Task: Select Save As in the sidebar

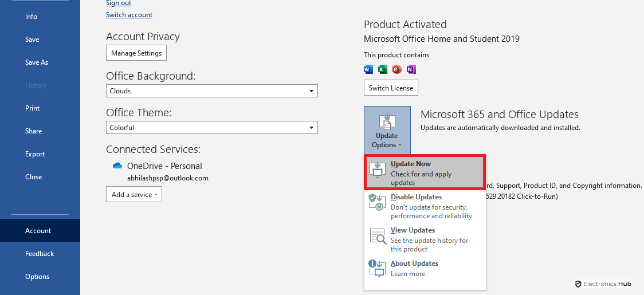Action: 37,62
